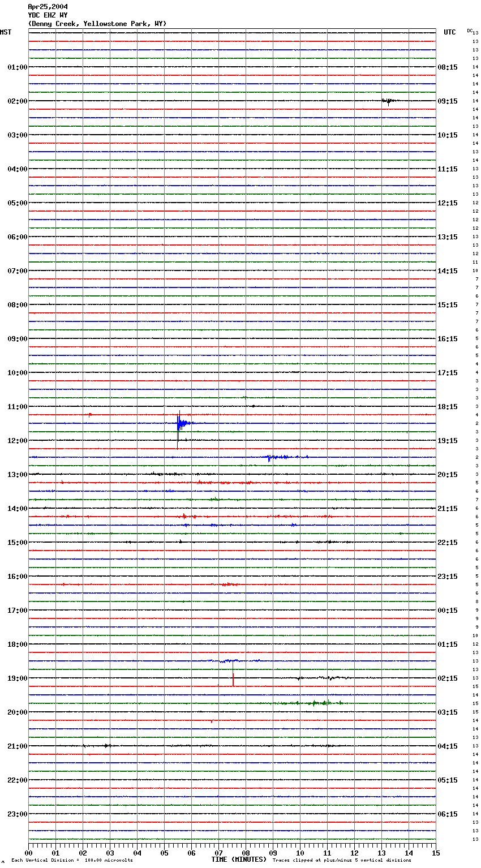Click the 22:15 UTC time label

448,543
